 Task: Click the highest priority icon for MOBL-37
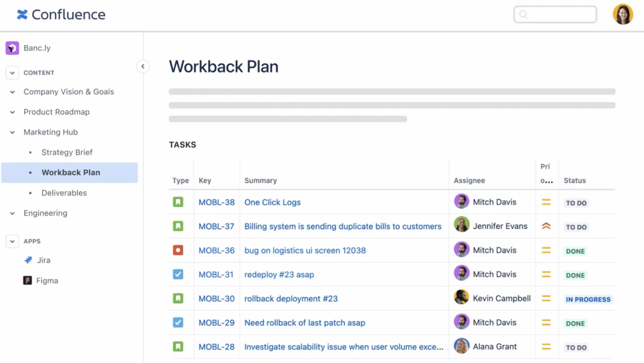point(546,226)
